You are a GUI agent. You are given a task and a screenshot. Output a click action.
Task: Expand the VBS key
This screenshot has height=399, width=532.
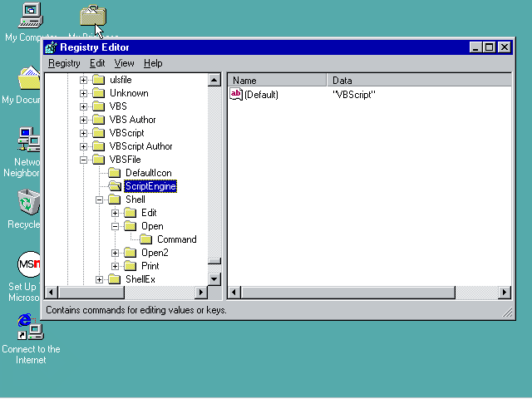click(83, 106)
